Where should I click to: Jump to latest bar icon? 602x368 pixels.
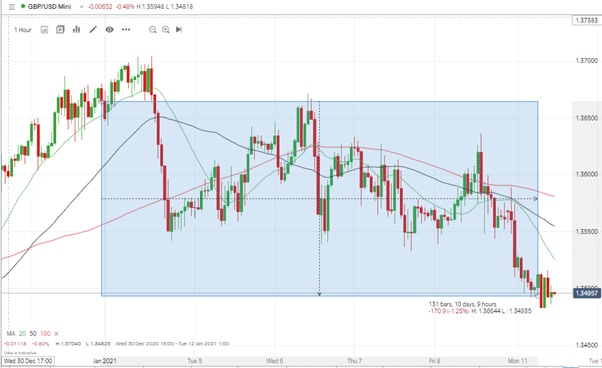(179, 30)
